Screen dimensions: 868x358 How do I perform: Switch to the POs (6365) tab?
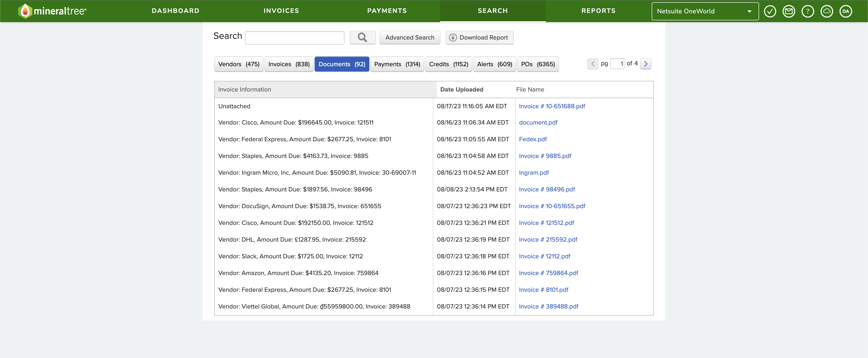click(x=538, y=64)
